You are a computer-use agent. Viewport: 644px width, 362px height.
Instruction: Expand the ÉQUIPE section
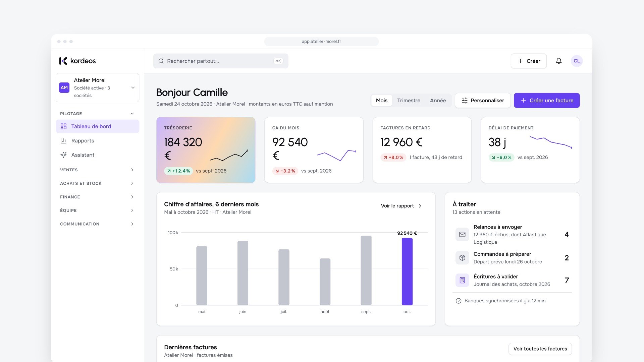(97, 210)
